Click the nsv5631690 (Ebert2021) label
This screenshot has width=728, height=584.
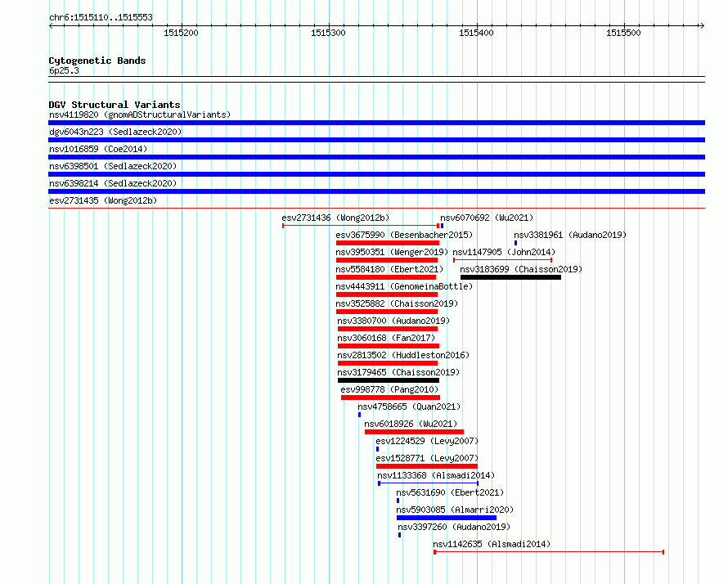tap(450, 492)
